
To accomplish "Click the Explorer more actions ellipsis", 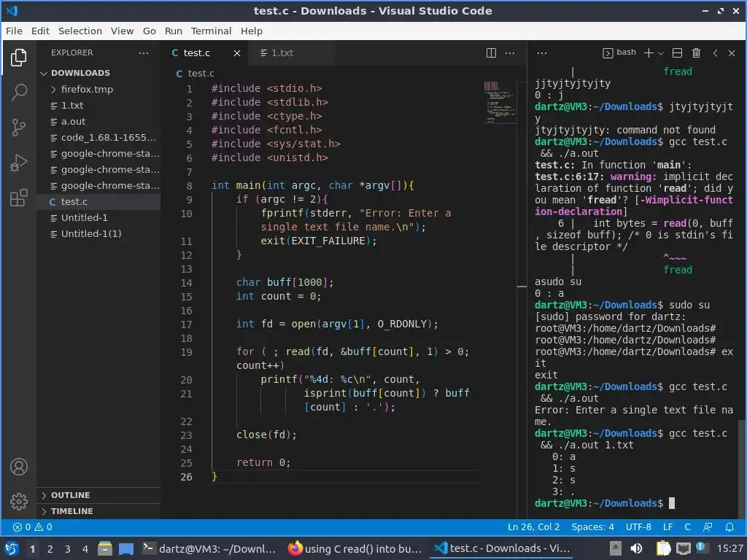I will (144, 52).
